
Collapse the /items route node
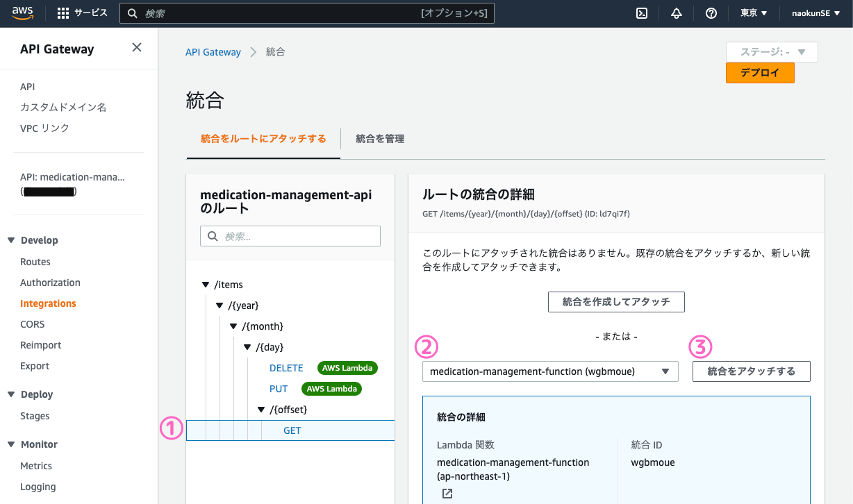coord(205,285)
